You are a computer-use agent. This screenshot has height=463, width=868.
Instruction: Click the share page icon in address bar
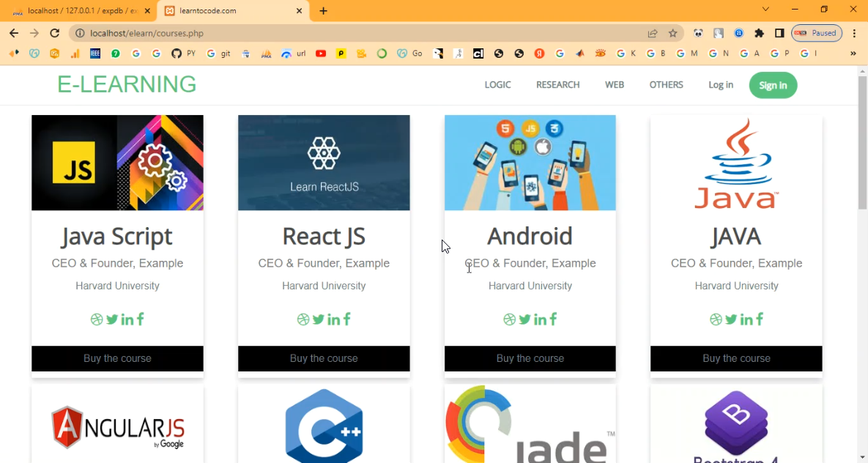653,33
